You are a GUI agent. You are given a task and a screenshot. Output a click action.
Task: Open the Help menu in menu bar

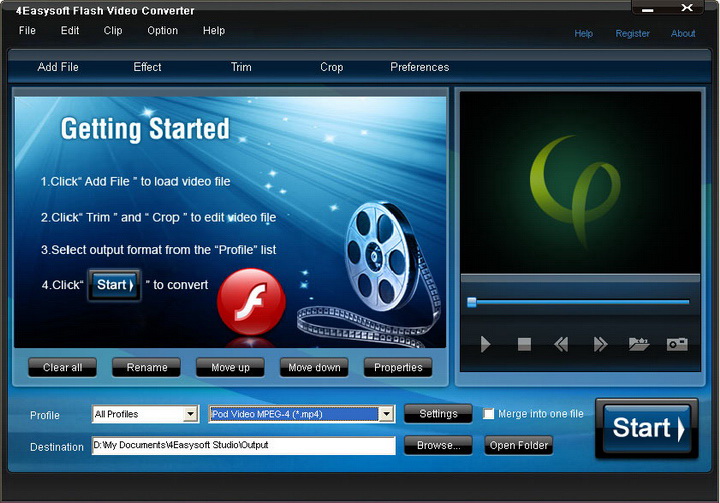pos(214,31)
